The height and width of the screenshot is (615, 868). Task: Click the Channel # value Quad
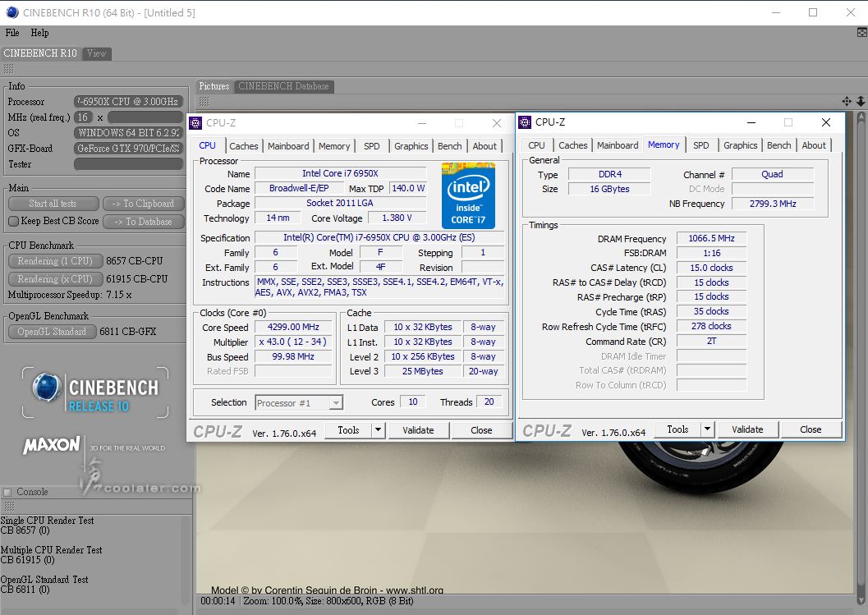tap(772, 174)
